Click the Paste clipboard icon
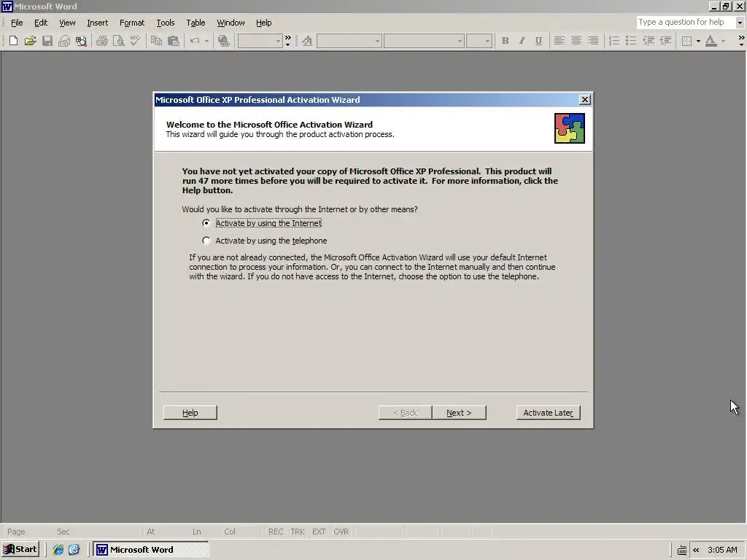Image resolution: width=747 pixels, height=560 pixels. (174, 41)
